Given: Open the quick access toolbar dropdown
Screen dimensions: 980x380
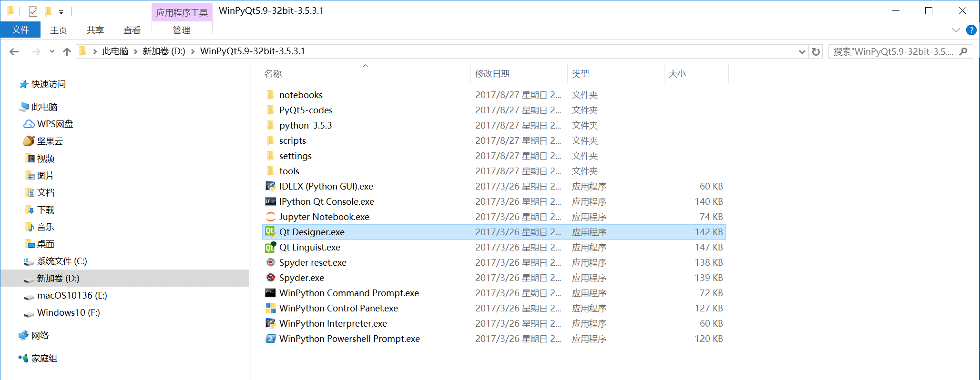Looking at the screenshot, I should point(61,12).
